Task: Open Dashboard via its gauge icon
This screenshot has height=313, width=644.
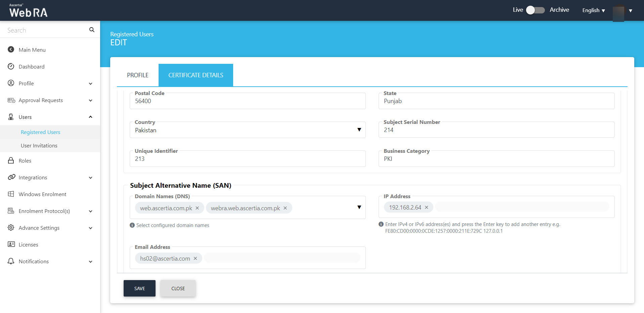Action: point(11,66)
